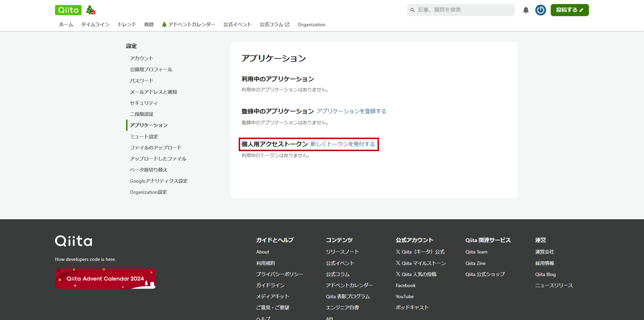The height and width of the screenshot is (320, 644).
Task: Open the footer 採用情報 link
Action: click(x=545, y=263)
